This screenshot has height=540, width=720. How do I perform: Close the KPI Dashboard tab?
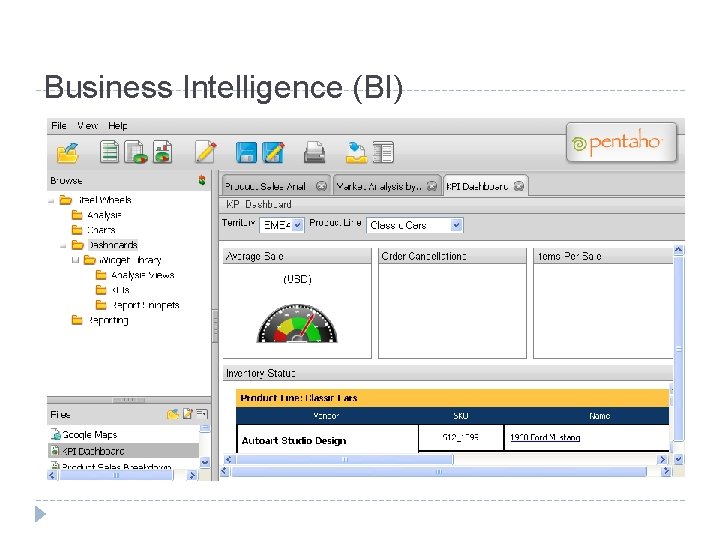[x=518, y=186]
